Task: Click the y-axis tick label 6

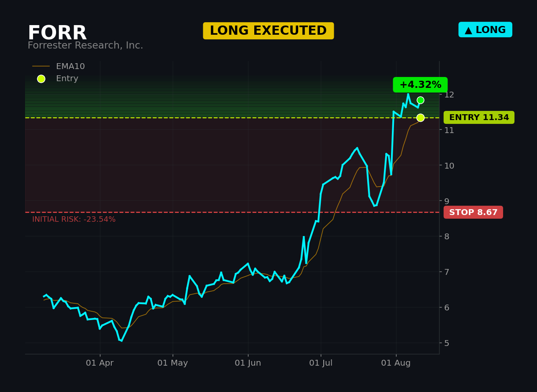Action: coord(447,307)
